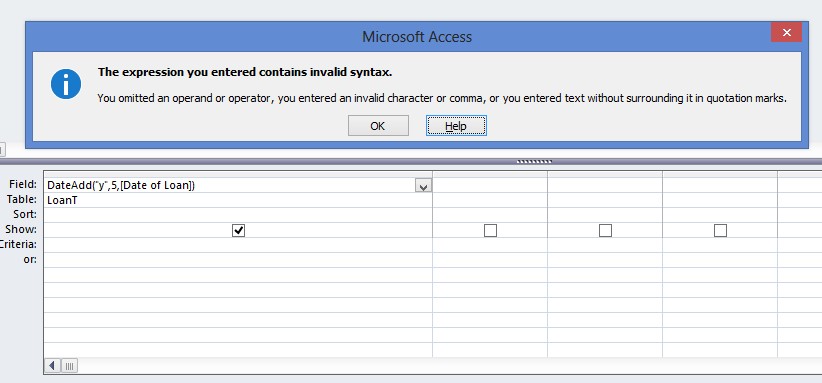Viewport: 822px width, 383px height.
Task: Click OK in the Microsoft Access dialog
Action: point(378,126)
